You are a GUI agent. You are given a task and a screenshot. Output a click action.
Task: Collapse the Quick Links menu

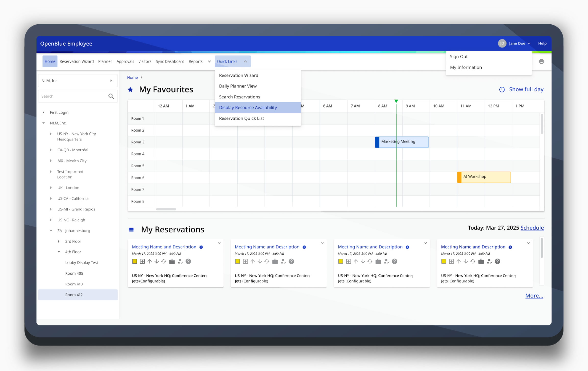tap(245, 61)
